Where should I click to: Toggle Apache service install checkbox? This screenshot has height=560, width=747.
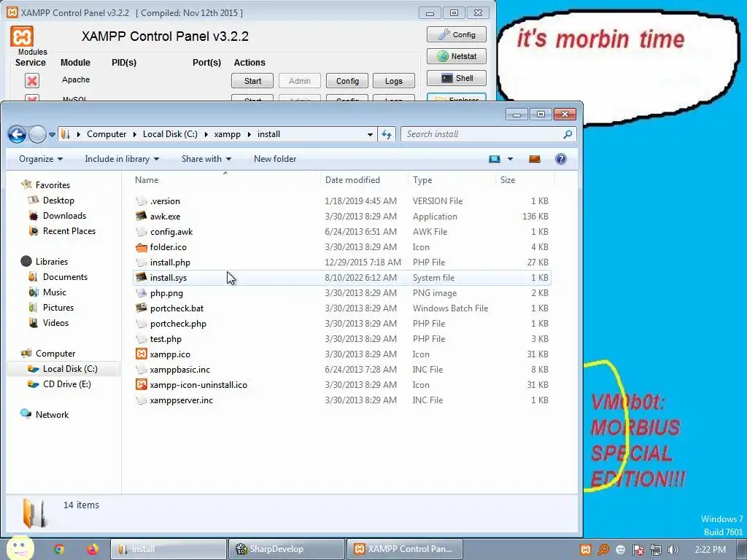(32, 80)
